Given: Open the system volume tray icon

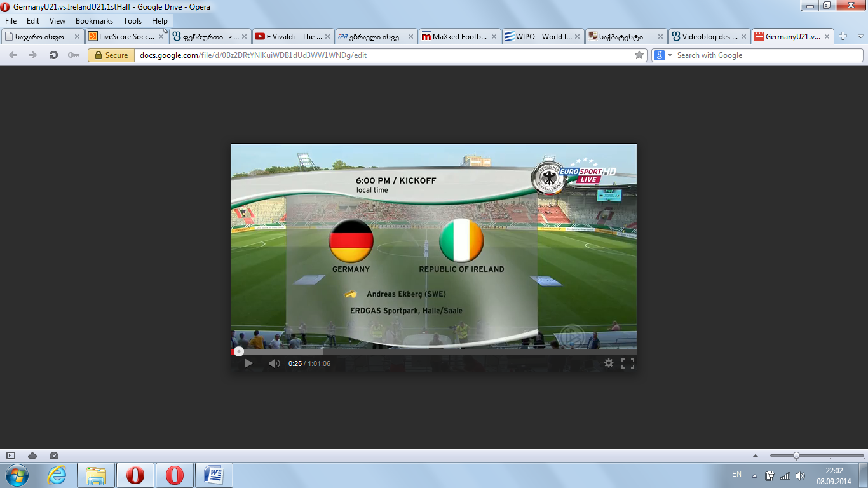Looking at the screenshot, I should tap(800, 475).
